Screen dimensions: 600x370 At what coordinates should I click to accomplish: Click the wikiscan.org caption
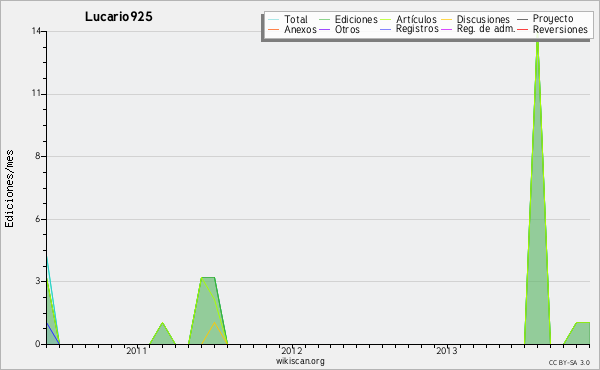(x=300, y=361)
